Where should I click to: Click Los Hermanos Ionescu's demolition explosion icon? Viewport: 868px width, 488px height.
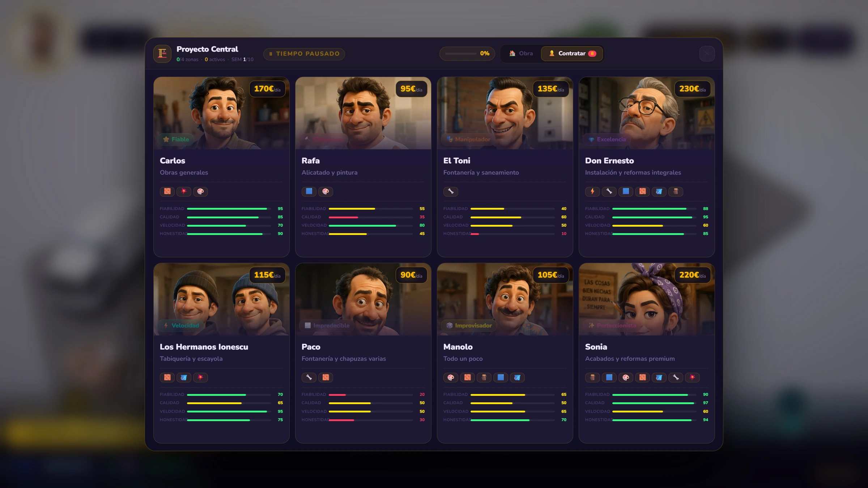point(200,377)
